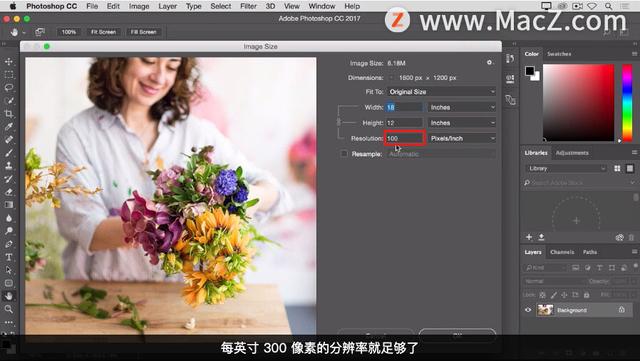Toggle lock image pixels brush icon
640x361 pixels.
point(553,294)
